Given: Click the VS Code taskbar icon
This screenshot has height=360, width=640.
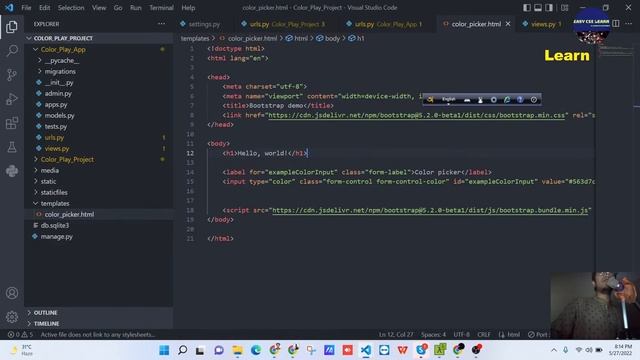Looking at the screenshot, I should point(366,350).
